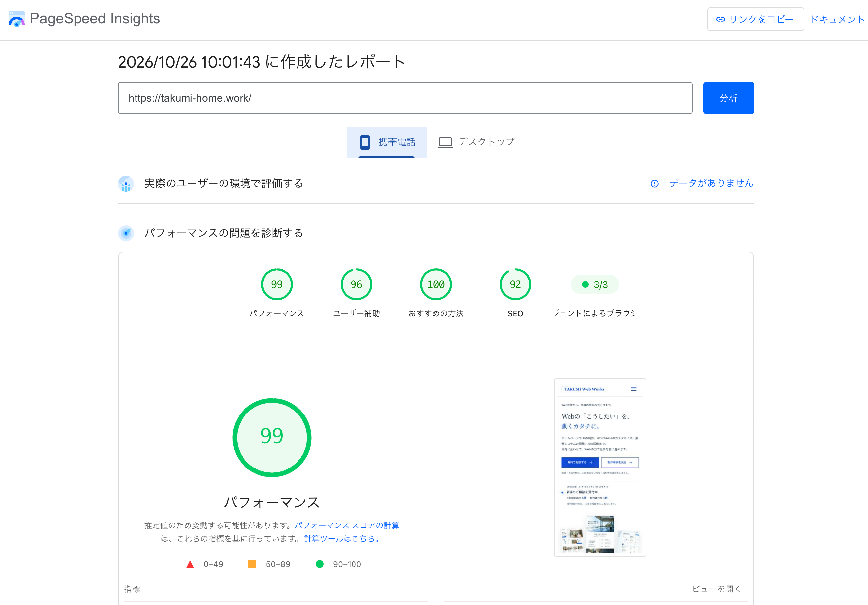Click the large 99 performance gauge
This screenshot has height=605, width=868.
point(272,437)
